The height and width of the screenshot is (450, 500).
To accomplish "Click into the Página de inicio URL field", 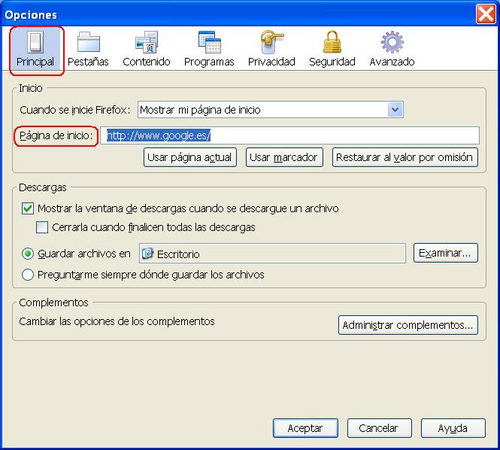I will tap(290, 135).
